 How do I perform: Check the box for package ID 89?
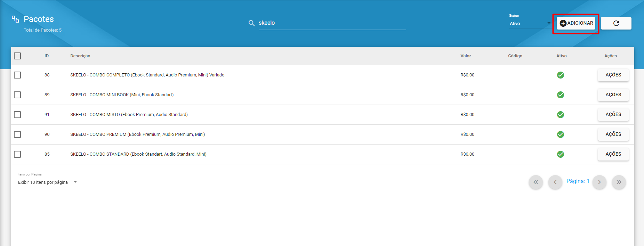tap(17, 95)
